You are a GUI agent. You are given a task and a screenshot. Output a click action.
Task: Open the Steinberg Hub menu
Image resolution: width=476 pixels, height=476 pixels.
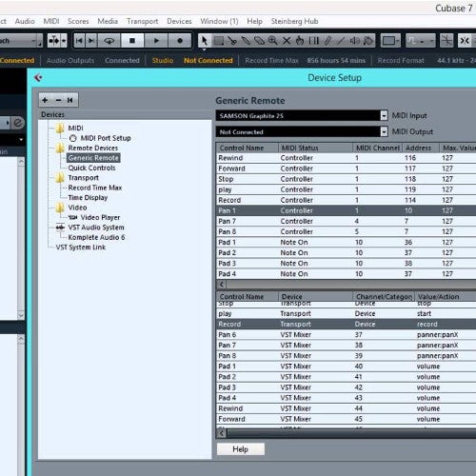[x=294, y=21]
